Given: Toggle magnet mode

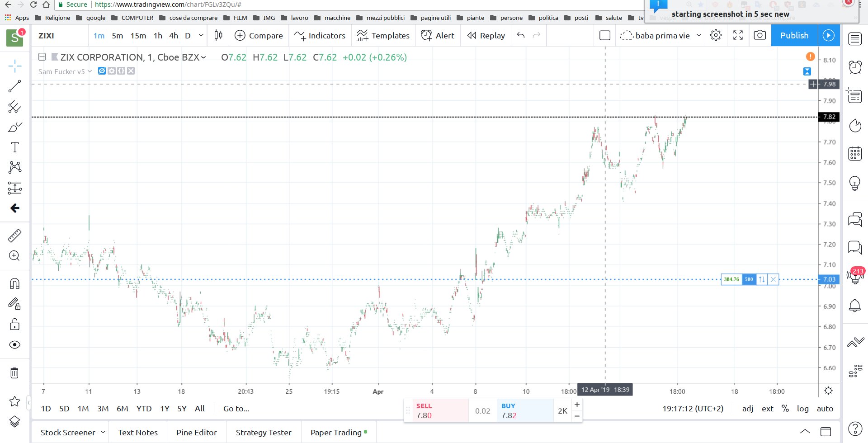Looking at the screenshot, I should click(x=15, y=283).
